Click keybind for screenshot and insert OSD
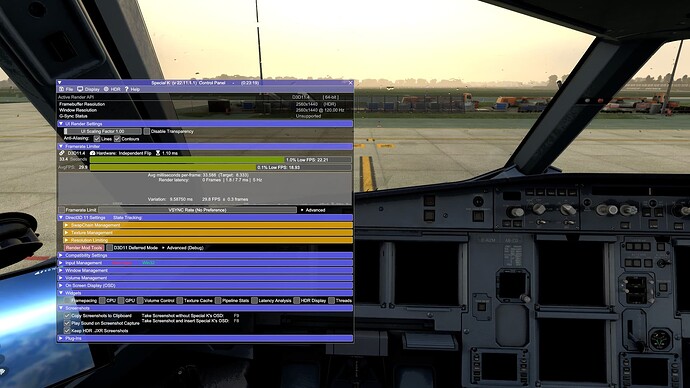This screenshot has height=388, width=690. click(236, 321)
